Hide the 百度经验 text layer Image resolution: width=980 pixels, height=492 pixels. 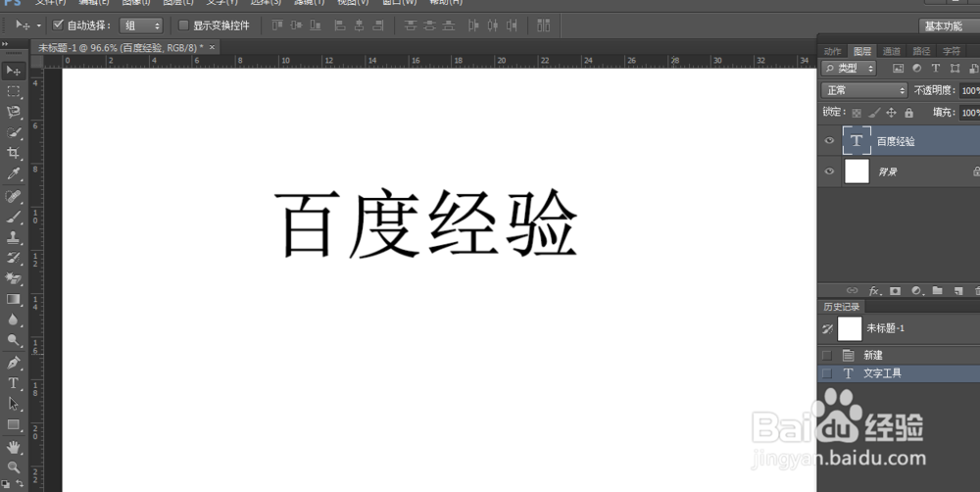pyautogui.click(x=829, y=141)
